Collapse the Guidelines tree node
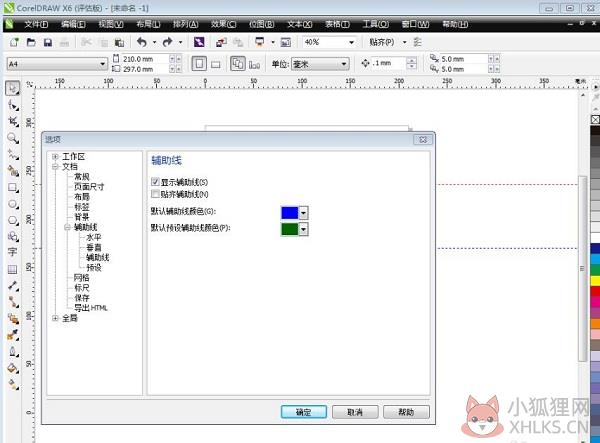600x443 pixels. tap(67, 227)
